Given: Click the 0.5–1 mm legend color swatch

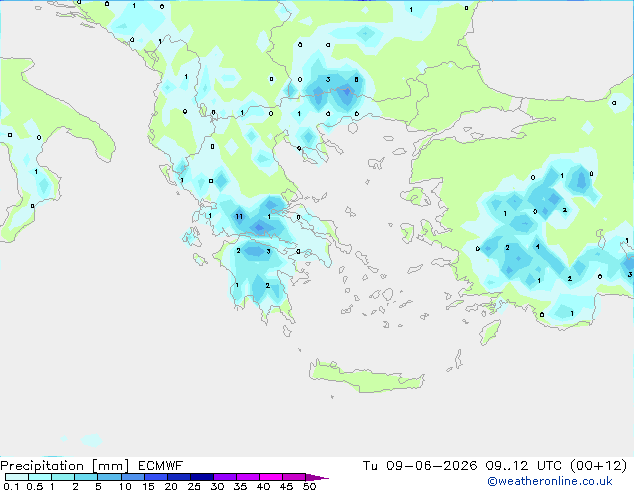Looking at the screenshot, I should (40, 477).
